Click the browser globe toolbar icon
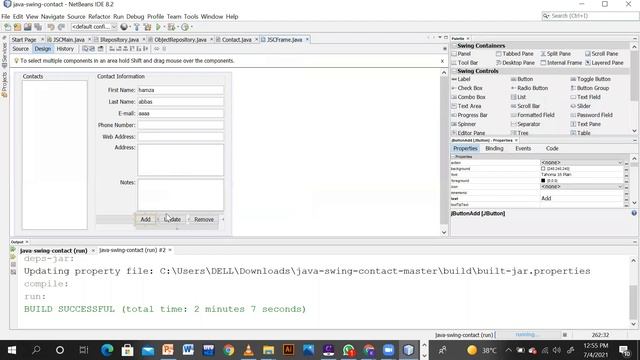Image resolution: width=640 pixels, height=360 pixels. click(x=124, y=27)
